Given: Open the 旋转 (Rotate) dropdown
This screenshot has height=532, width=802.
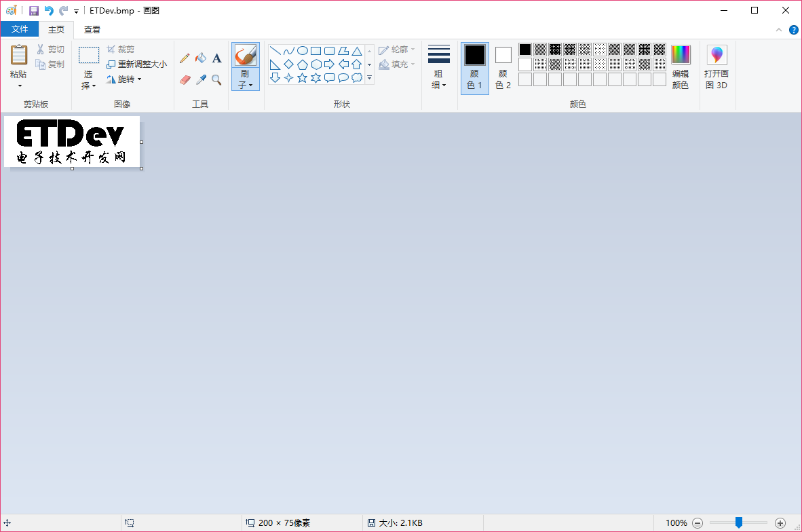Looking at the screenshot, I should point(123,79).
